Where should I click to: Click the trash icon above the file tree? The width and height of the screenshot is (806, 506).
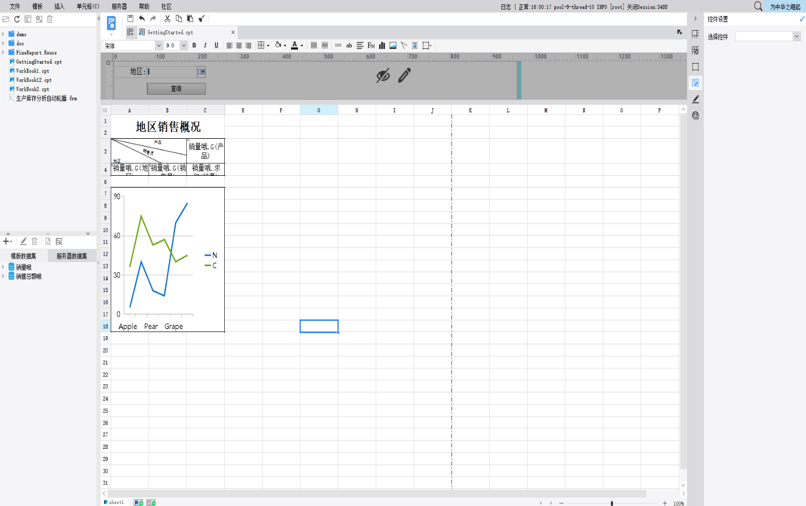click(x=50, y=19)
